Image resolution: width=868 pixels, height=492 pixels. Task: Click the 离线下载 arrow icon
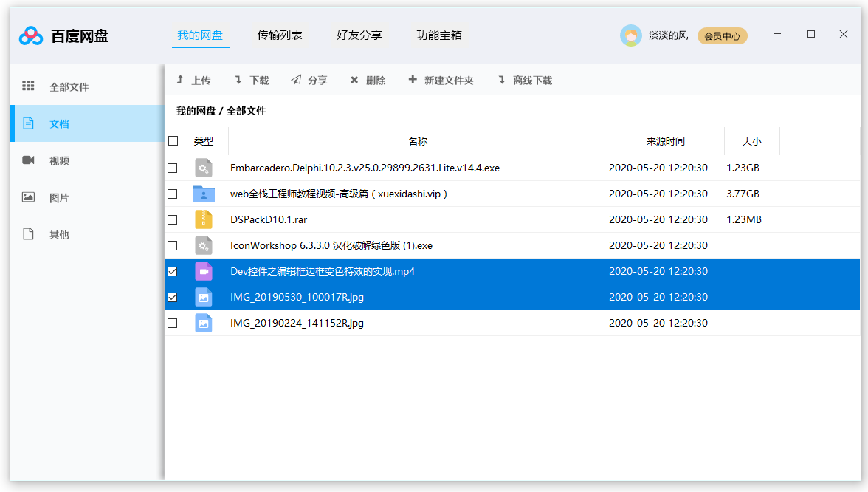click(502, 80)
